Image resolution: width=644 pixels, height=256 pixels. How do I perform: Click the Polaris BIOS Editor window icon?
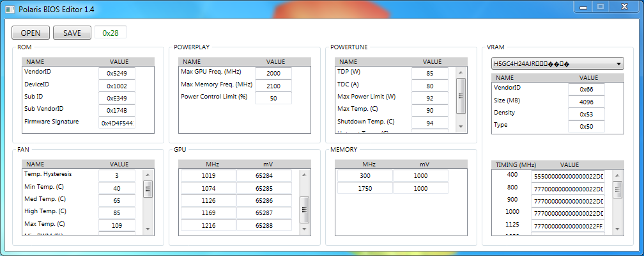pos(10,9)
